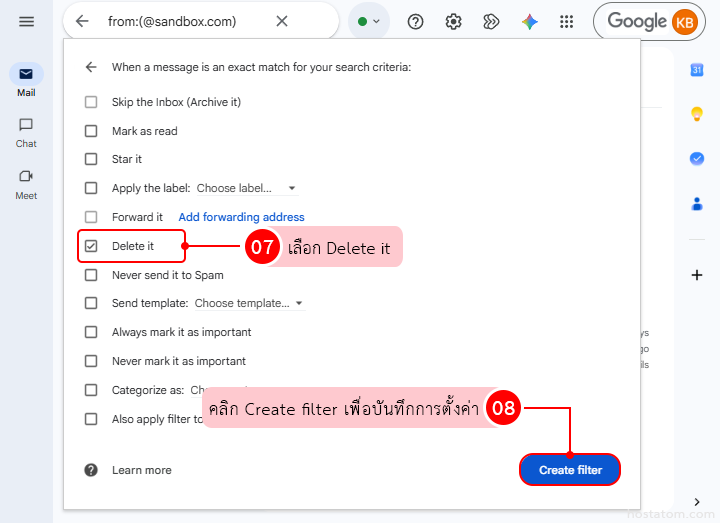This screenshot has height=523, width=720.
Task: Go back to filter criteria arrow
Action: click(91, 67)
